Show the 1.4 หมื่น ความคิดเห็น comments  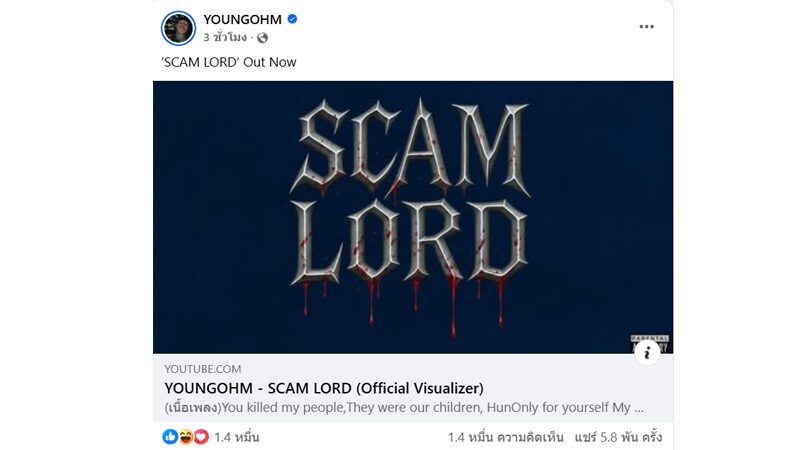click(x=506, y=437)
